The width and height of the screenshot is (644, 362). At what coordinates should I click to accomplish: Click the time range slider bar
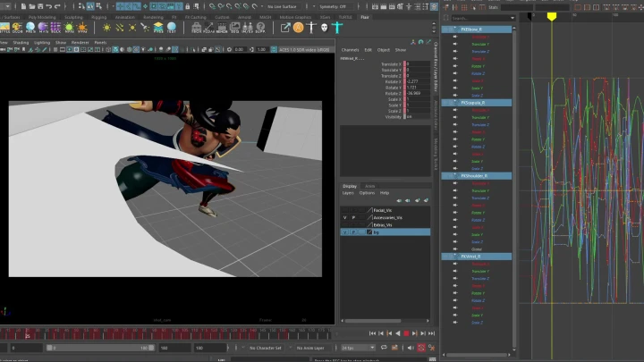[100, 348]
